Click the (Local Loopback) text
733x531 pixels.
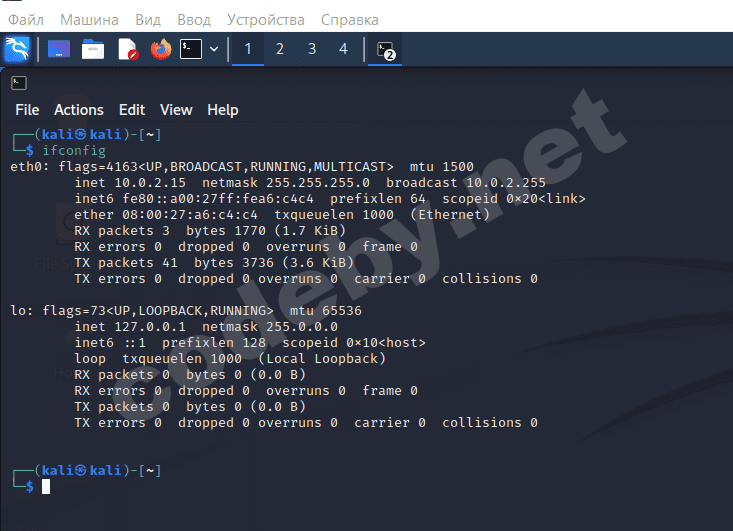(x=322, y=359)
